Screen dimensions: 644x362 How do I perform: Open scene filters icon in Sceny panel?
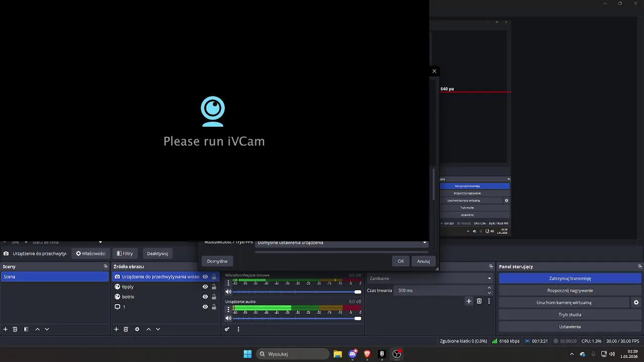pyautogui.click(x=26, y=329)
